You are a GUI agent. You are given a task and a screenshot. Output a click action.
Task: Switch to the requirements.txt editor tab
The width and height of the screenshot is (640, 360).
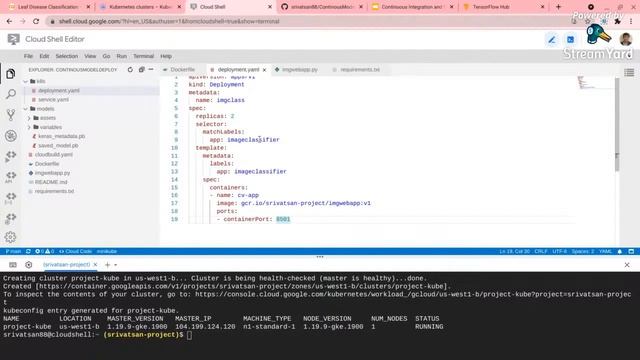[359, 70]
